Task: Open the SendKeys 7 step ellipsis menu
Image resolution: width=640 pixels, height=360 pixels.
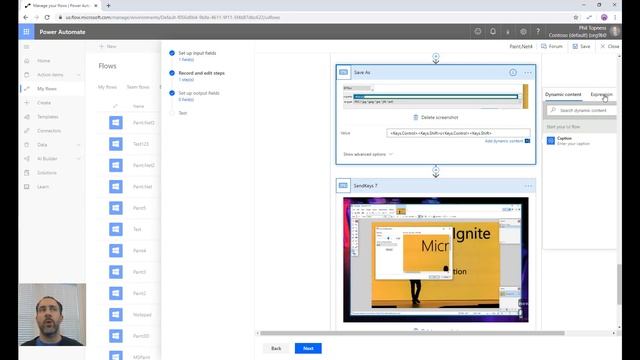Action: (x=528, y=186)
